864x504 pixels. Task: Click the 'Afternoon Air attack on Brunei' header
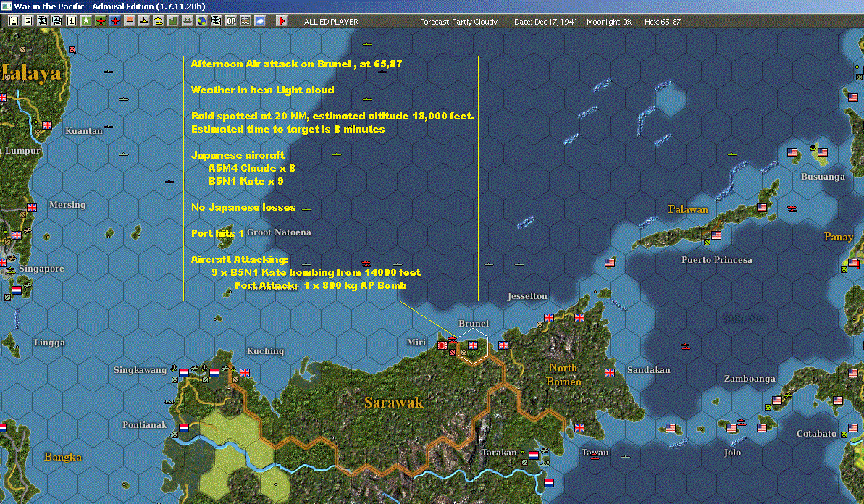[296, 64]
